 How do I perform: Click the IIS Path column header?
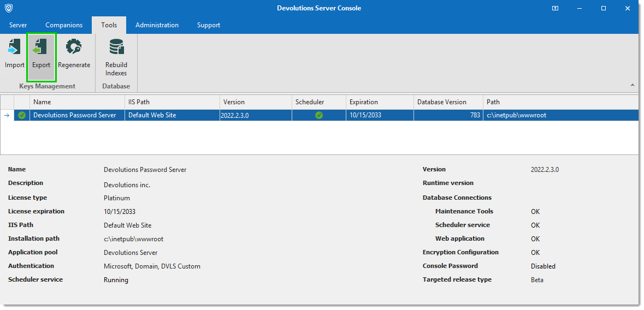coord(139,102)
